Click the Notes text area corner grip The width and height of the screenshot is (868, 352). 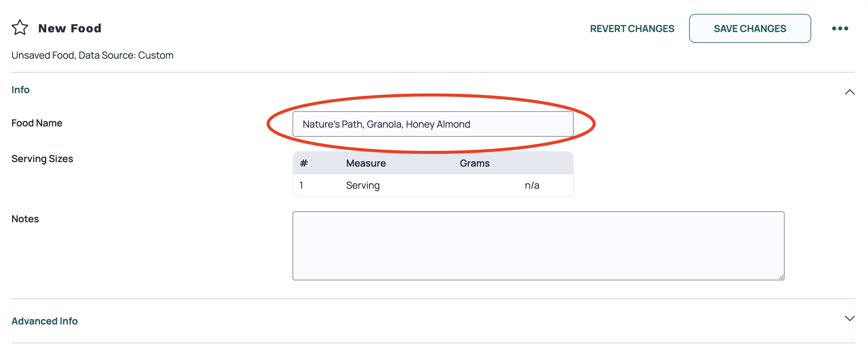tap(781, 277)
